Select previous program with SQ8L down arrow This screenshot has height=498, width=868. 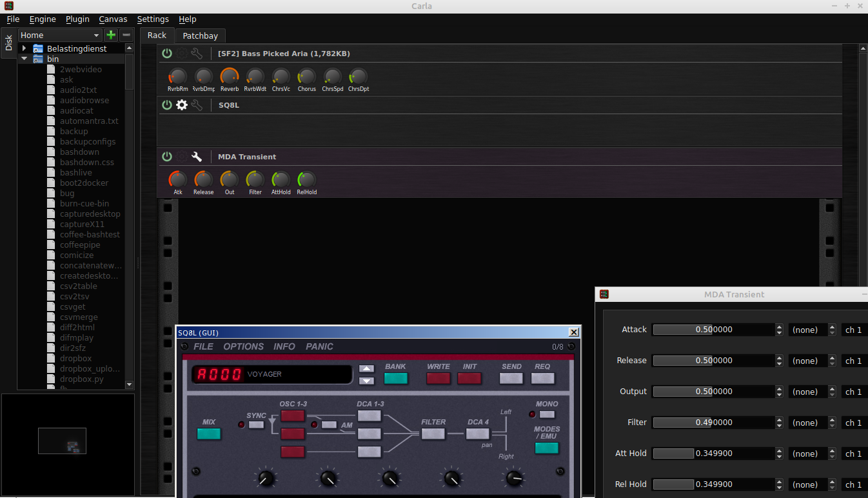pyautogui.click(x=367, y=381)
